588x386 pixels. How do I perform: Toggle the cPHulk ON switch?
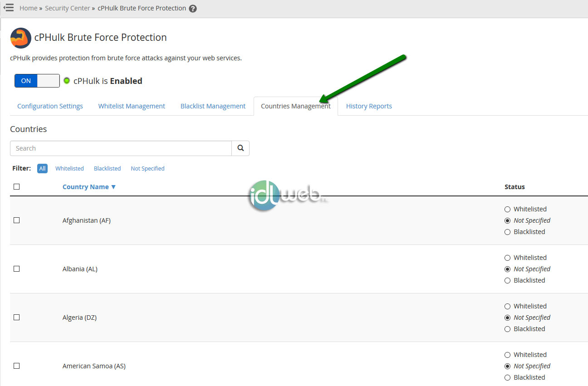(x=37, y=81)
